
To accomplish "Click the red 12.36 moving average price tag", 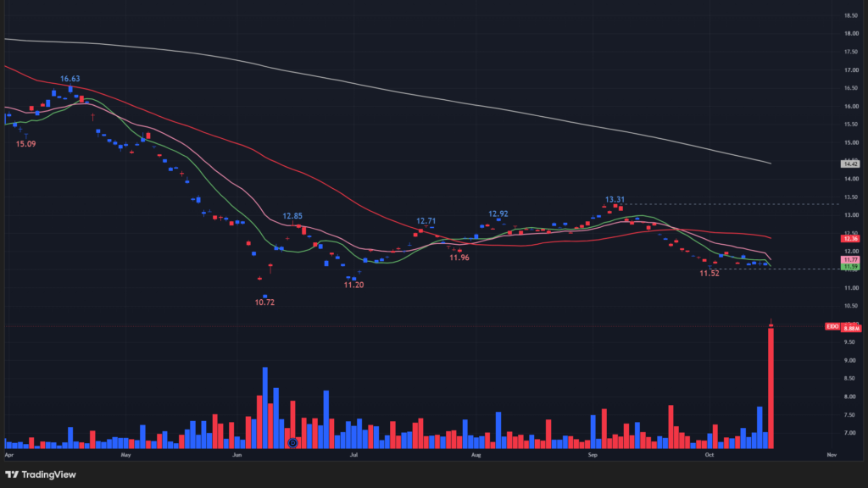I will tap(850, 238).
